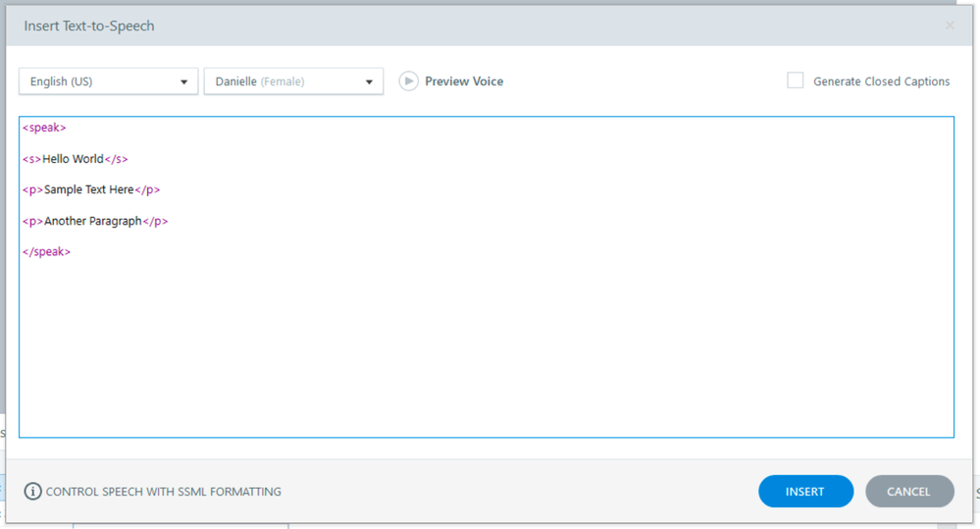This screenshot has width=980, height=529.
Task: Click the Preview Voice play icon
Action: [x=408, y=81]
